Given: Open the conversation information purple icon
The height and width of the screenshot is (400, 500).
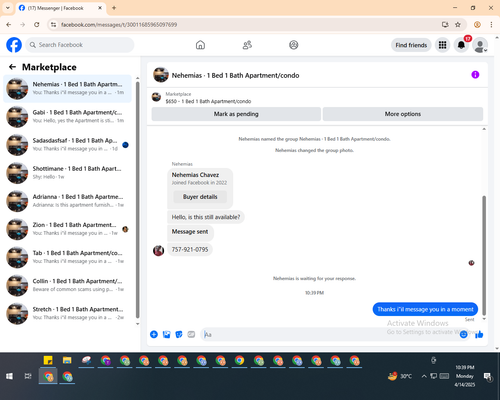Looking at the screenshot, I should (475, 75).
